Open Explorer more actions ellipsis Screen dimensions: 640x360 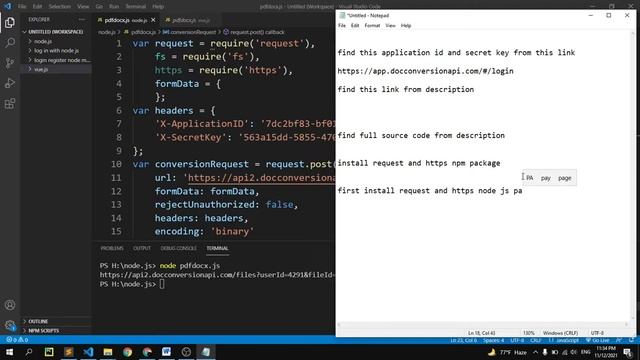82,19
